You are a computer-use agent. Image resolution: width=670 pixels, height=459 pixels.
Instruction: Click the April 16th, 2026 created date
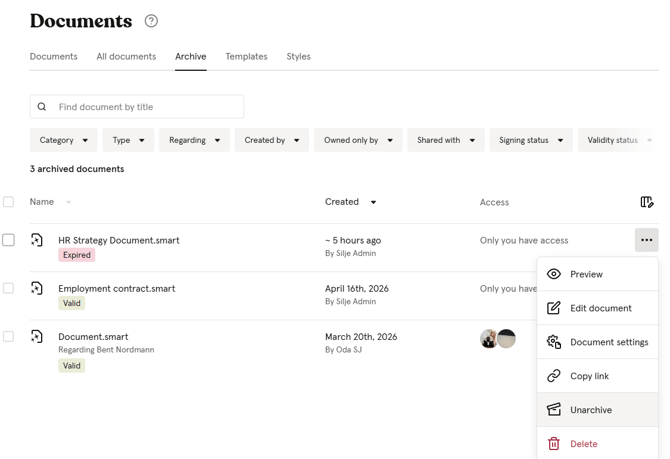point(357,288)
